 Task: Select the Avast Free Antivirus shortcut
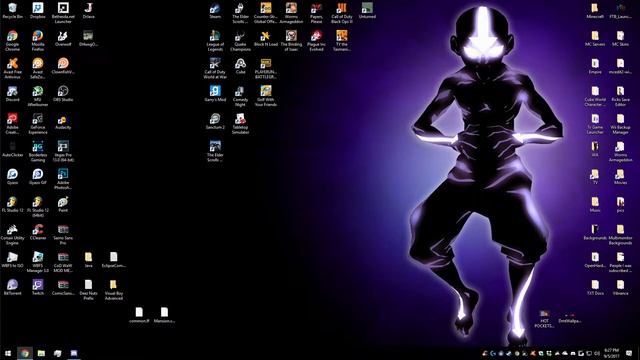point(13,68)
